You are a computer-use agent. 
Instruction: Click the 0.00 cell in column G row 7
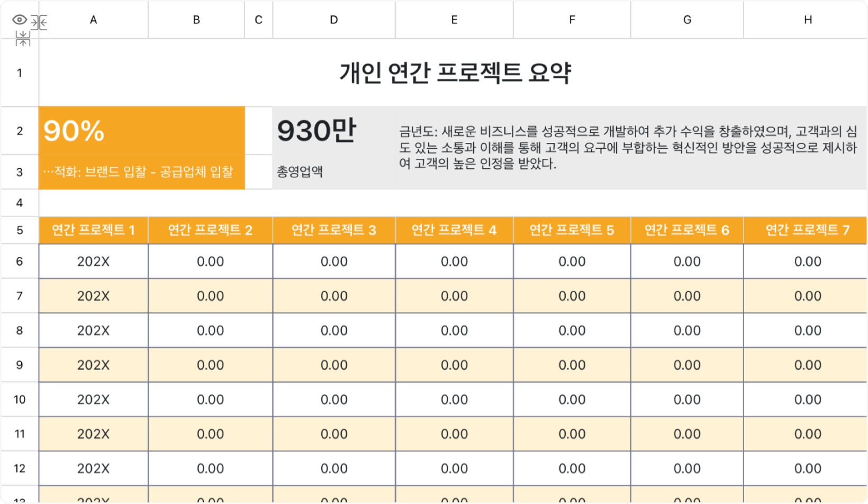click(687, 295)
